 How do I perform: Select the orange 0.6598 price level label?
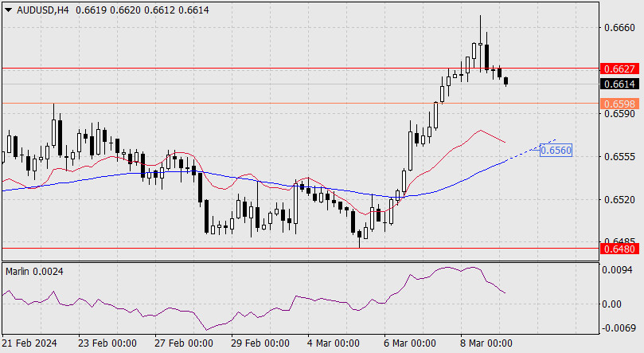tap(619, 104)
